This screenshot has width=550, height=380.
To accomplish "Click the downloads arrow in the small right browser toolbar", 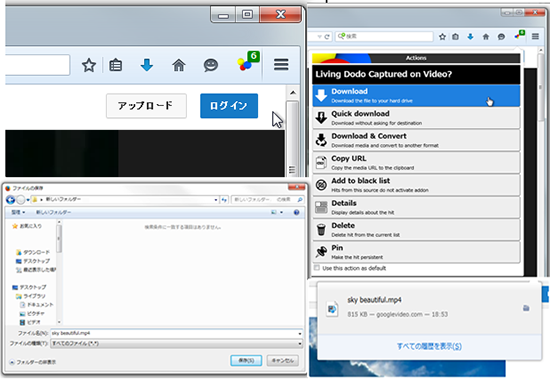I will (x=470, y=36).
